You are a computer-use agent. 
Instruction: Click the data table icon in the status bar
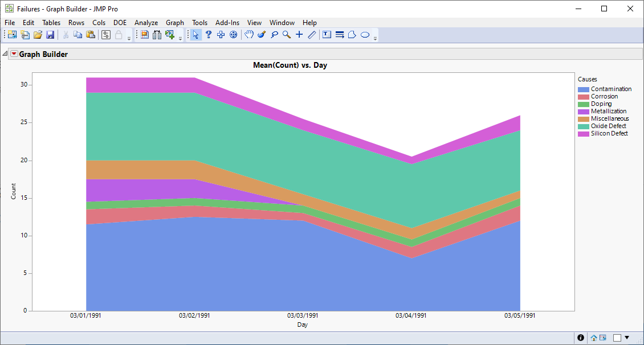(x=603, y=338)
